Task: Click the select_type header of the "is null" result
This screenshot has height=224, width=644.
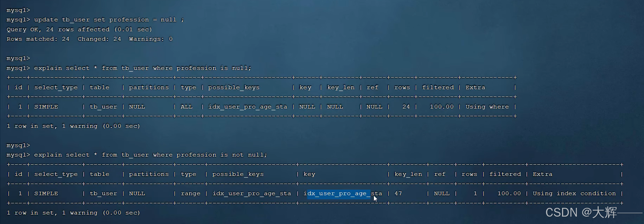Action: pos(56,87)
